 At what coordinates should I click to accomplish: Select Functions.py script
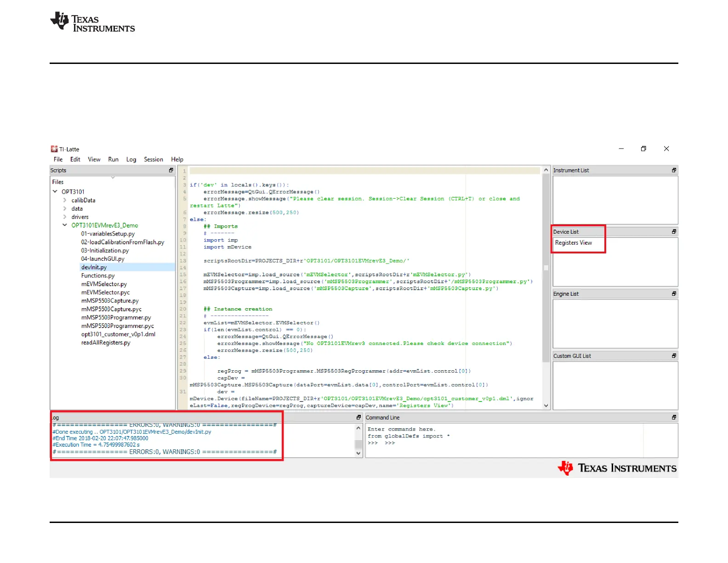tap(98, 276)
